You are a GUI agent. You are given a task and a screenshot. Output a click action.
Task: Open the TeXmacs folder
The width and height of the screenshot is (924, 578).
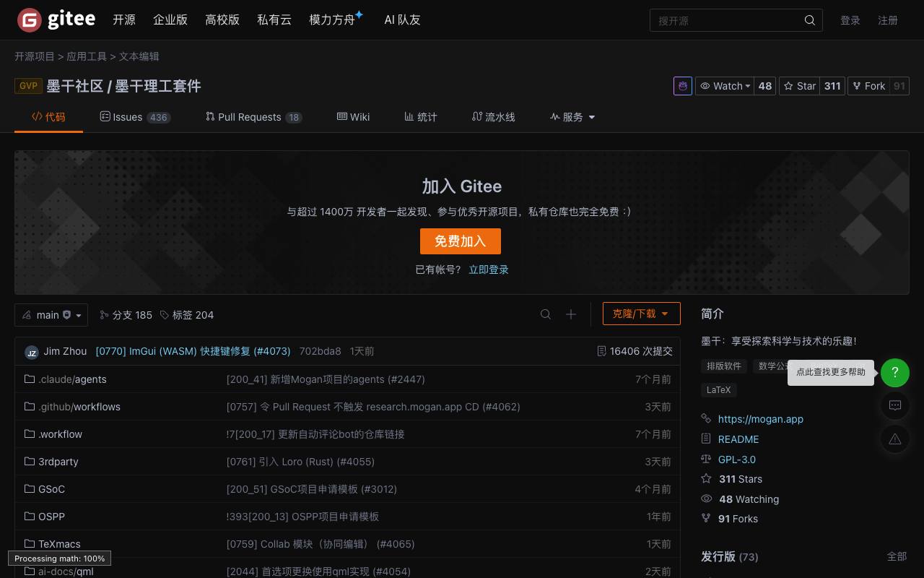tap(59, 544)
